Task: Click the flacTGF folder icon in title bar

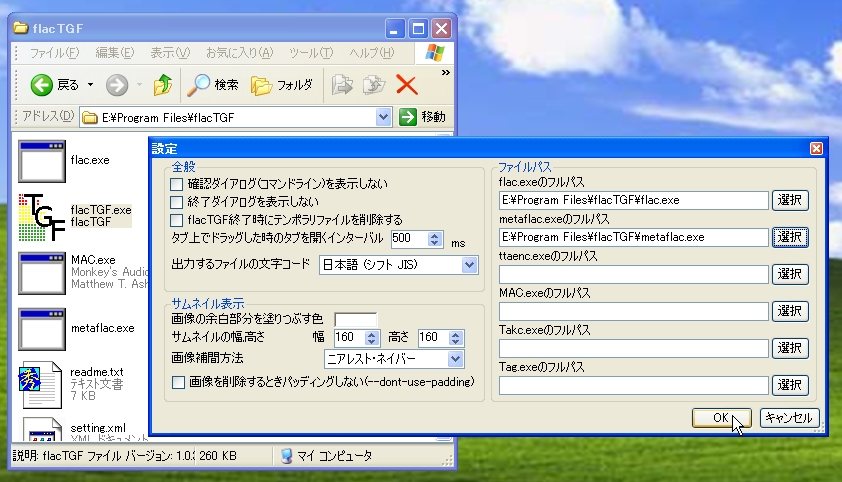Action: [x=20, y=28]
